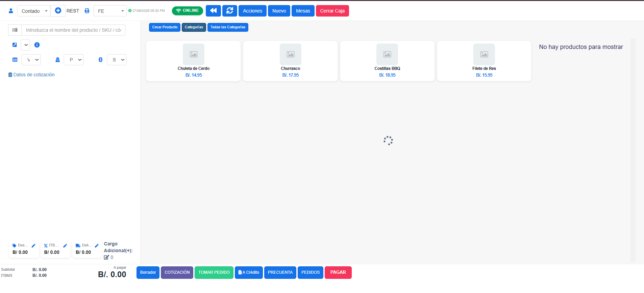The height and width of the screenshot is (293, 644).
Task: Click the Nuevo button
Action: click(x=279, y=11)
